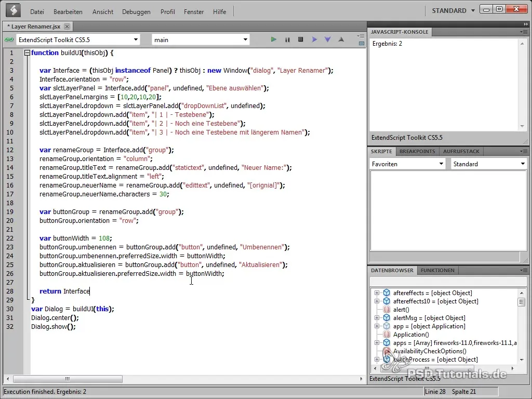
Task: Click the function icon beside Application()
Action: (387, 335)
